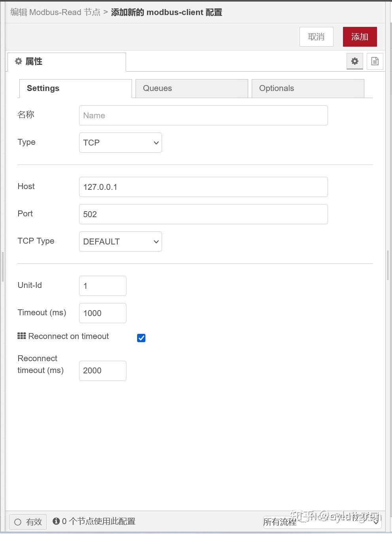Click the info icon next to 0 个节点使用此配置
The height and width of the screenshot is (534, 392).
coord(57,521)
